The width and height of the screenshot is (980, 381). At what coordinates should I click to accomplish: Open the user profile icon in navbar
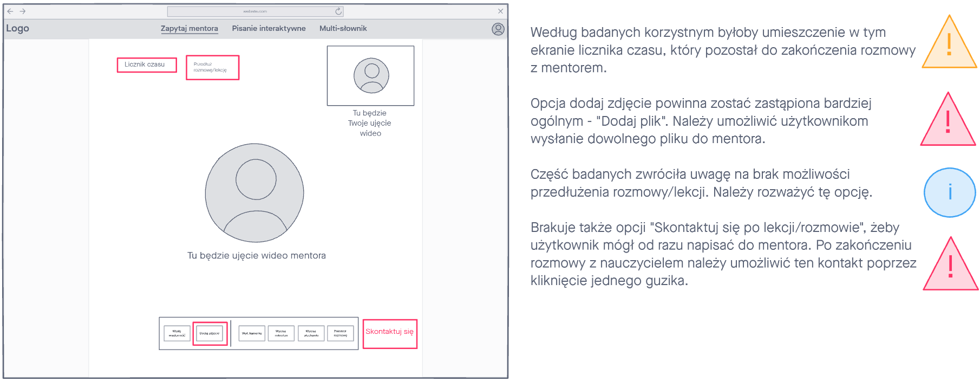click(x=498, y=29)
